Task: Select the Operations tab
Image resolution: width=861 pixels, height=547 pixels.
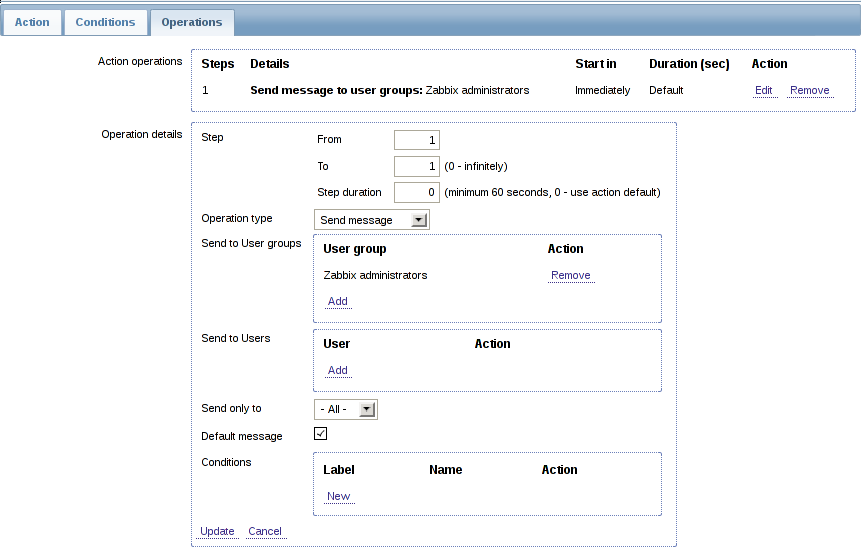Action: [x=192, y=22]
